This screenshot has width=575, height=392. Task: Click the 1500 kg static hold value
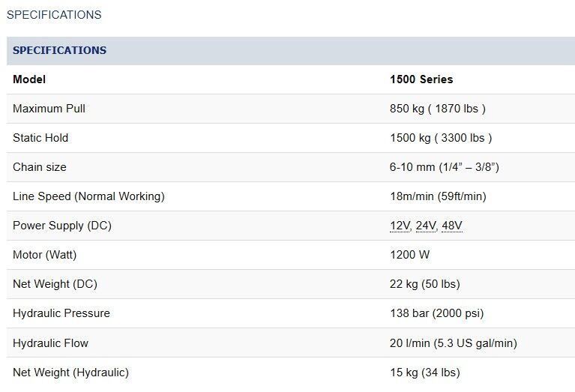[x=441, y=138]
